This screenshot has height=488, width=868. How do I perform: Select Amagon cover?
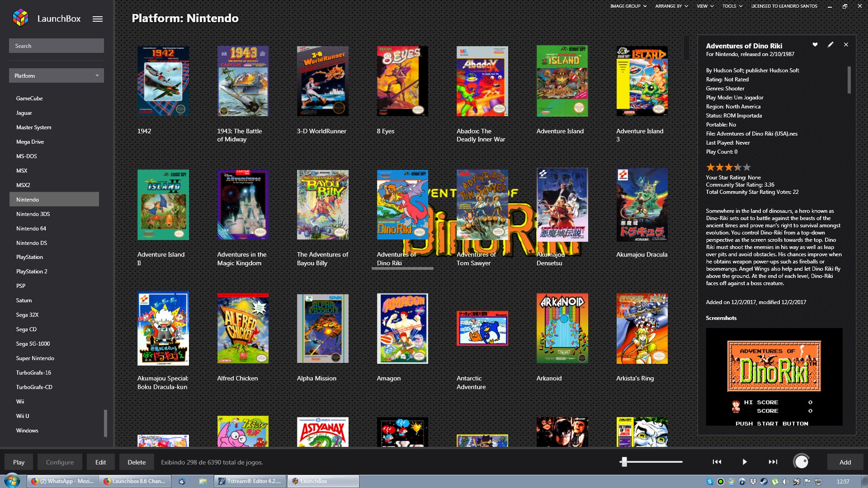[402, 328]
